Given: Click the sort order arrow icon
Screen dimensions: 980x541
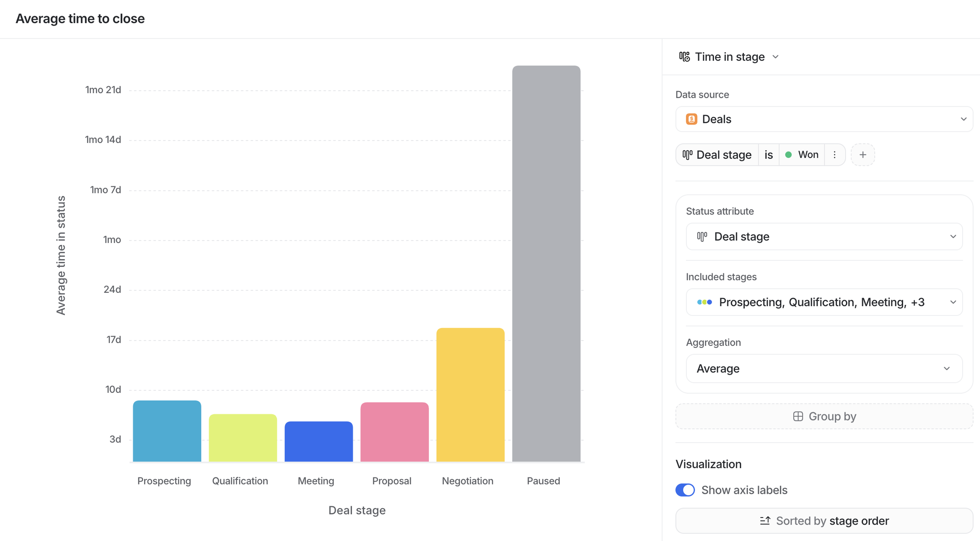Looking at the screenshot, I should pyautogui.click(x=765, y=520).
